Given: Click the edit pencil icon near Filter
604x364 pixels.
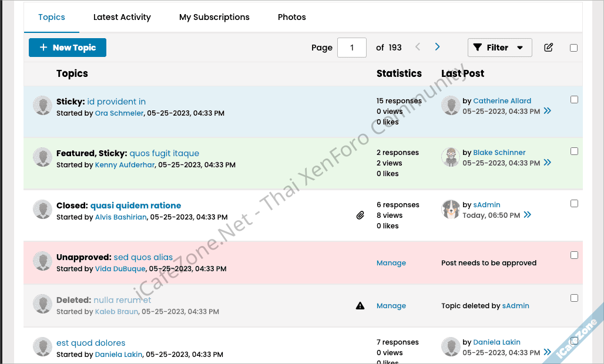Looking at the screenshot, I should pos(548,48).
